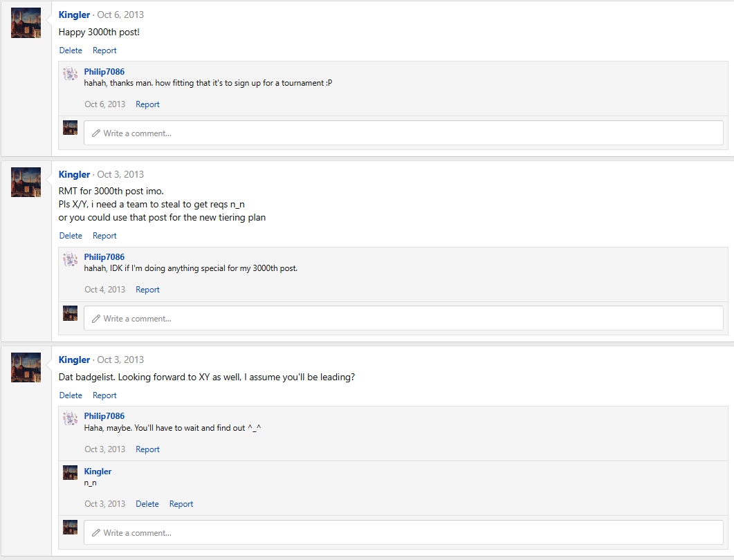Viewport: 734px width, 560px height.
Task: Click Kingler's avatar on the RMT post
Action: coord(26,182)
